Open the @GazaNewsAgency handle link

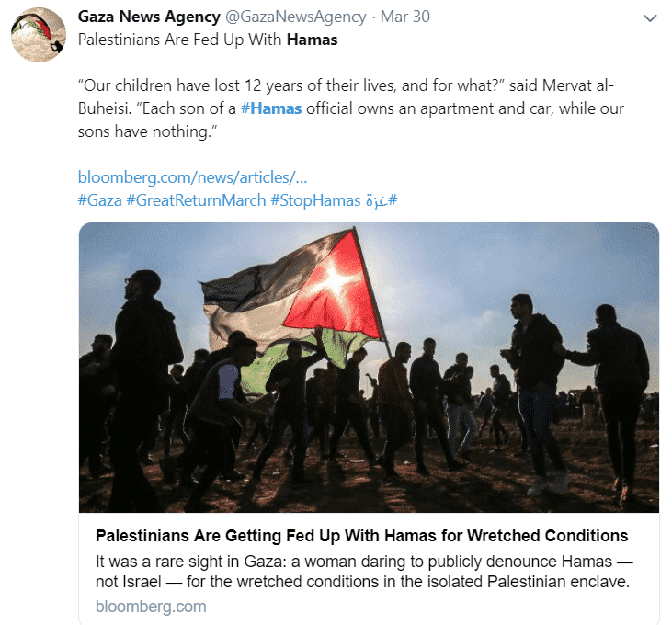[296, 17]
